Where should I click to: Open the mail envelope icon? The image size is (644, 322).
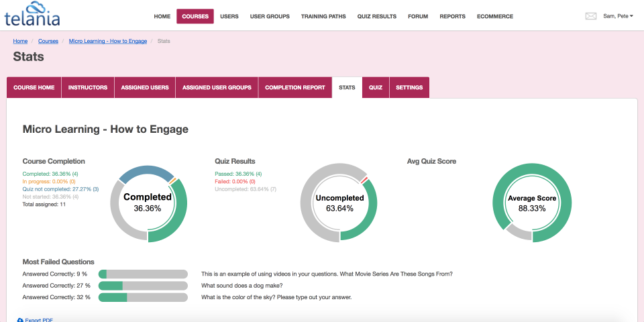pyautogui.click(x=590, y=16)
